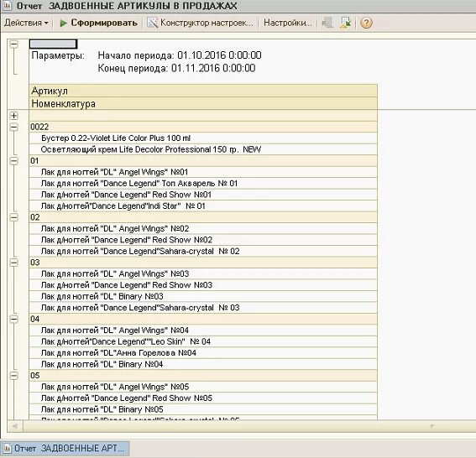The width and height of the screenshot is (476, 458).
Task: Select row Sahara-crystal № 02
Action: [x=203, y=251]
